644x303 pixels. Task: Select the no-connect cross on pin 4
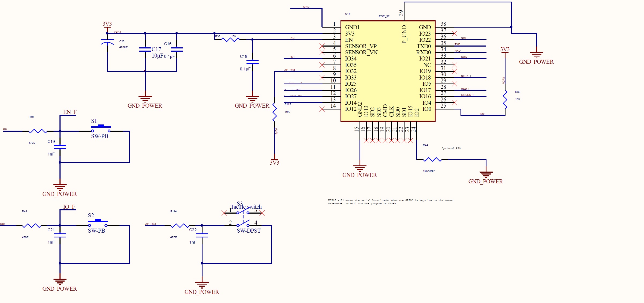tap(322, 46)
